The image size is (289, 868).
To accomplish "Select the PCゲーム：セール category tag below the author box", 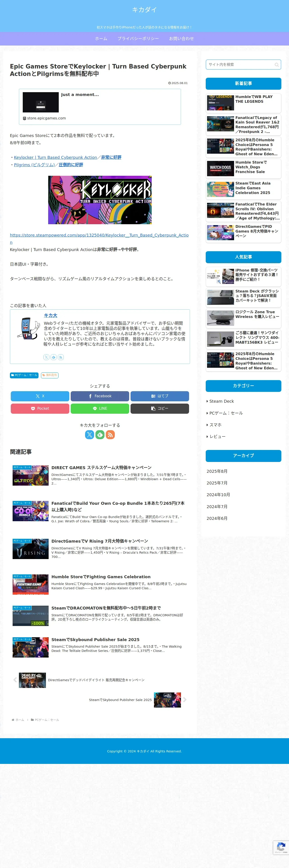I will pyautogui.click(x=24, y=375).
